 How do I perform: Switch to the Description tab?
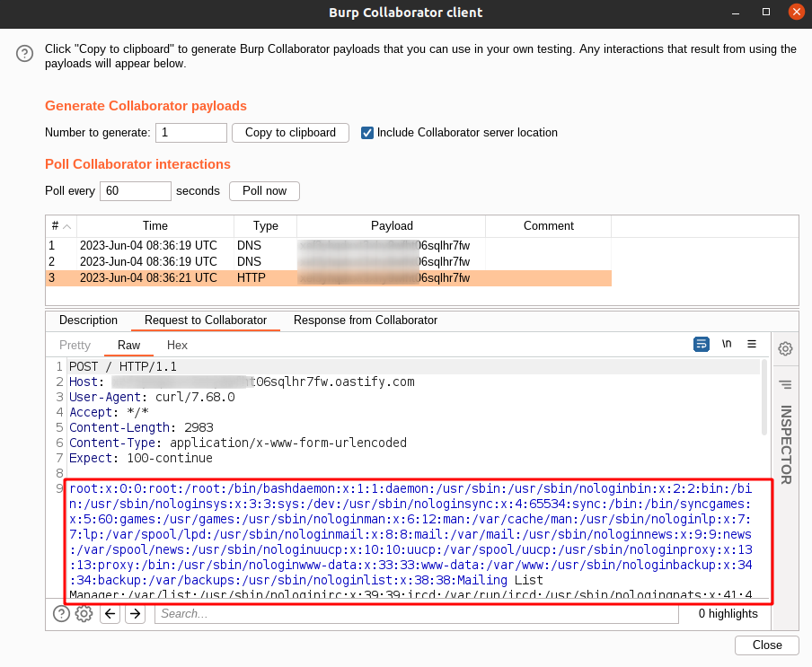pyautogui.click(x=89, y=320)
